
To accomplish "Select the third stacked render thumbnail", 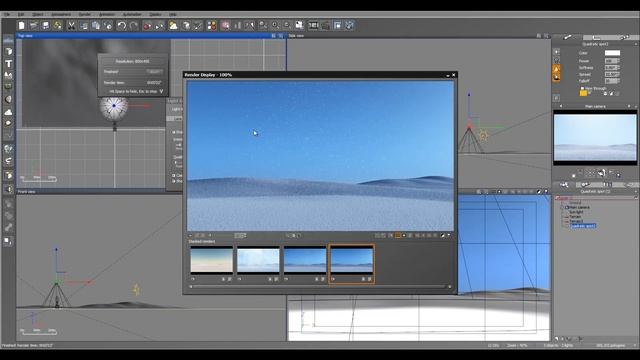I will coord(305,260).
